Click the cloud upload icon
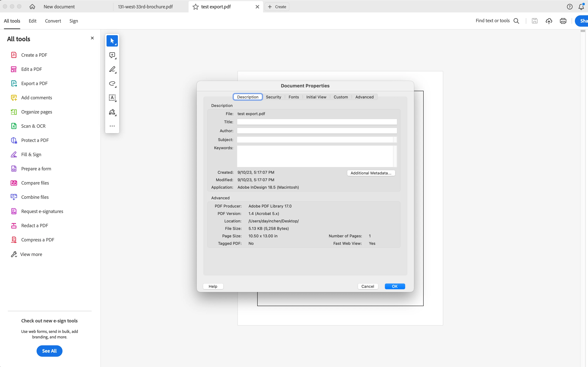Screen dimensions: 588x367 (549, 21)
